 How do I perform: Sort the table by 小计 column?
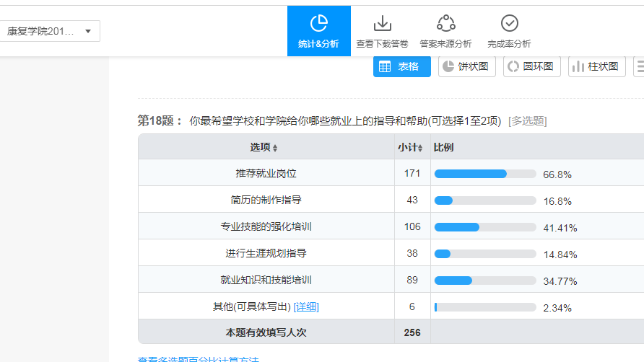[410, 147]
